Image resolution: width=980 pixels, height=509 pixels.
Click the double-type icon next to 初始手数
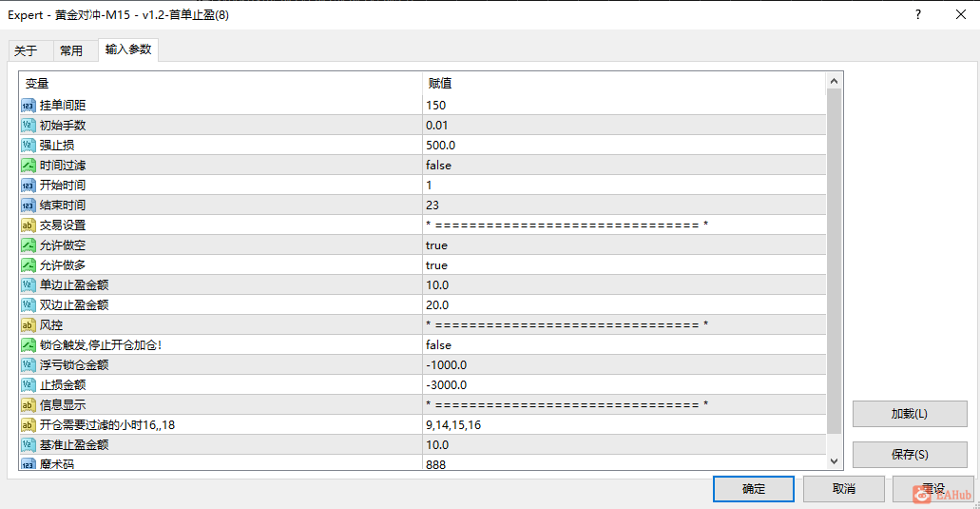point(29,125)
